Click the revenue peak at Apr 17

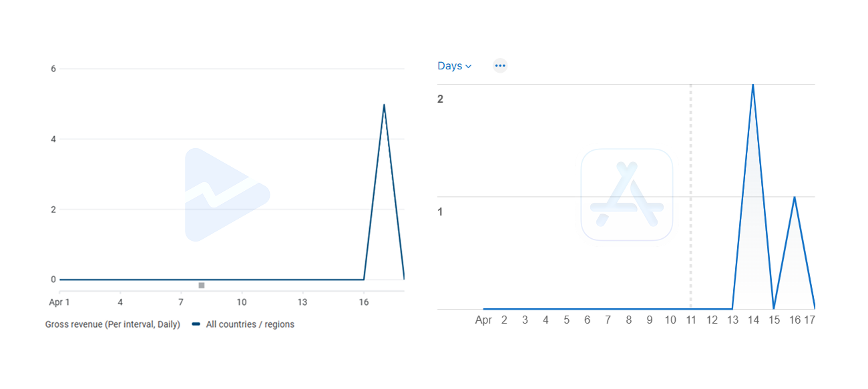tap(385, 105)
